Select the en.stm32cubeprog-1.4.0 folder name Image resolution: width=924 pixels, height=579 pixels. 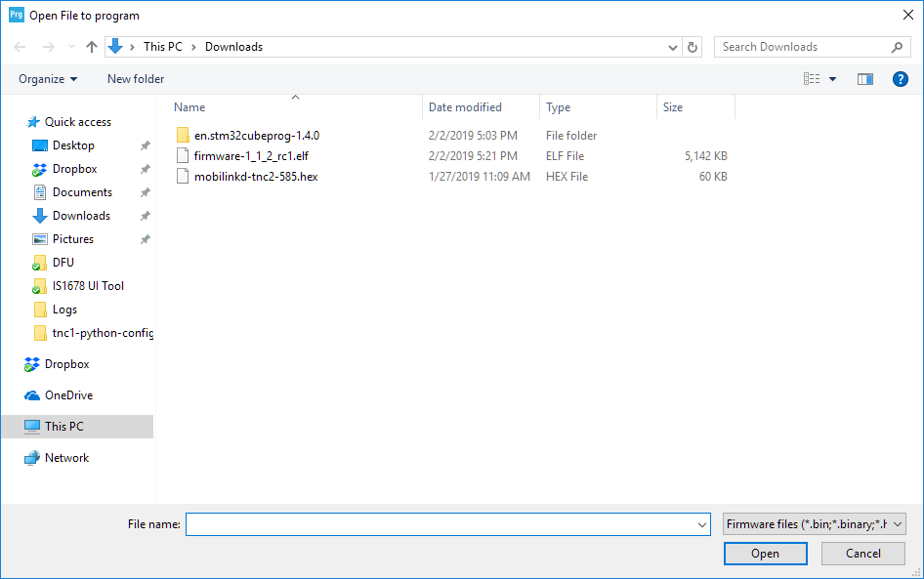pos(257,136)
